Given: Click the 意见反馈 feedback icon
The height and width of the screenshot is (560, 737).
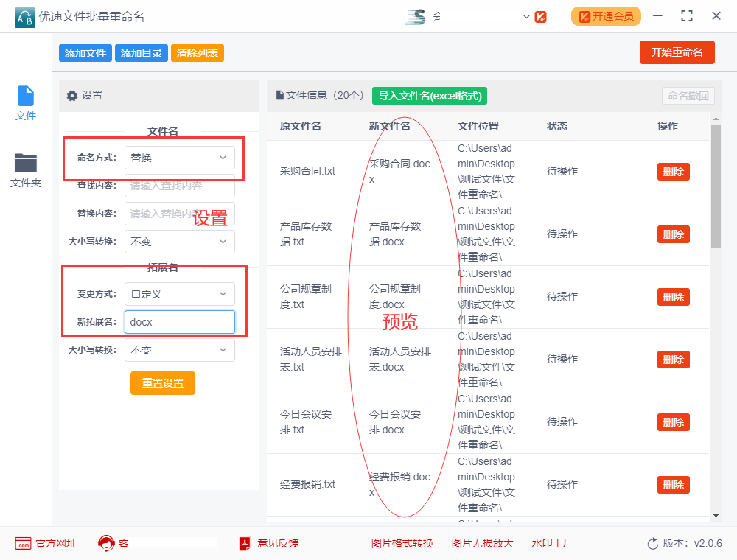Looking at the screenshot, I should click(x=245, y=544).
